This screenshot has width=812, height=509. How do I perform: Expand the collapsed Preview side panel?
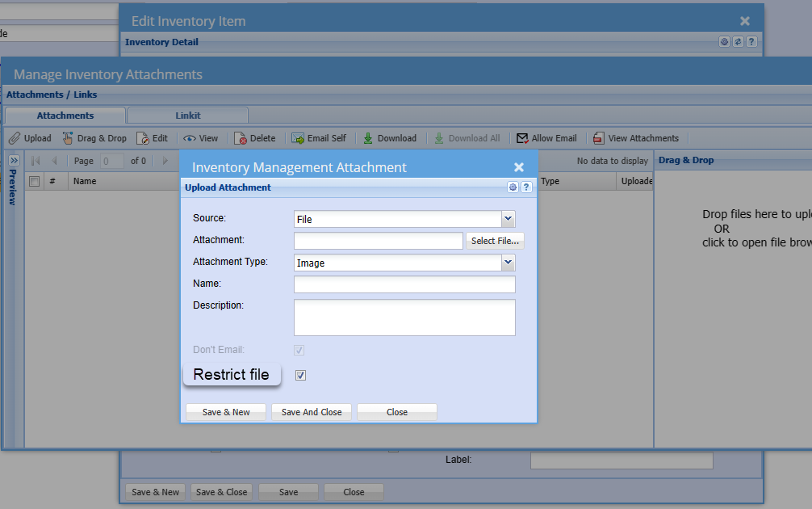pyautogui.click(x=14, y=161)
